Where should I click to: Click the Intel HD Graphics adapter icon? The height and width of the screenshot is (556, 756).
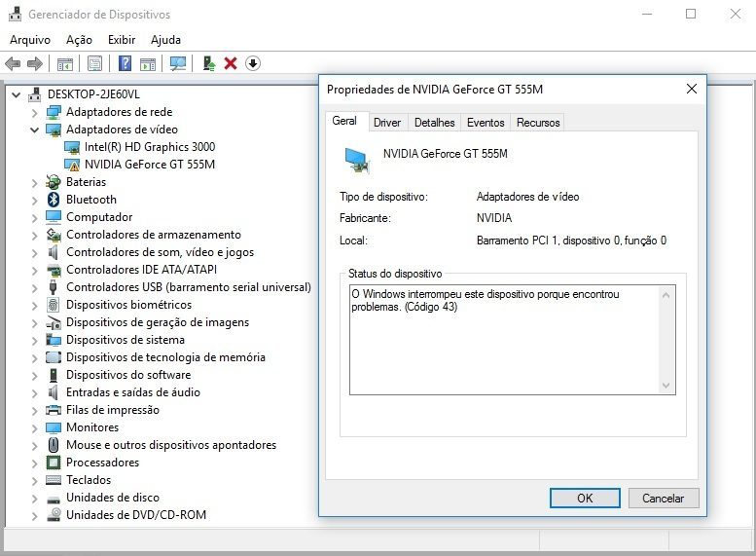[72, 147]
